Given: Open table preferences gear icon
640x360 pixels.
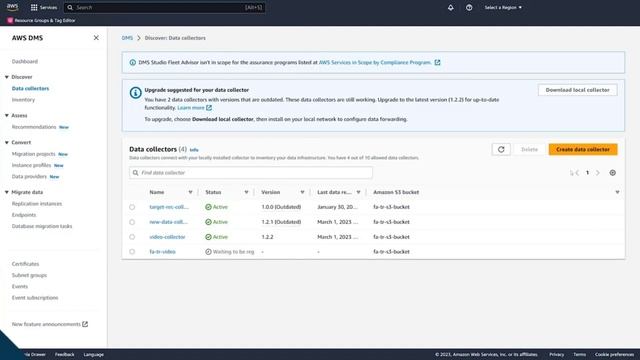Looking at the screenshot, I should click(x=612, y=173).
